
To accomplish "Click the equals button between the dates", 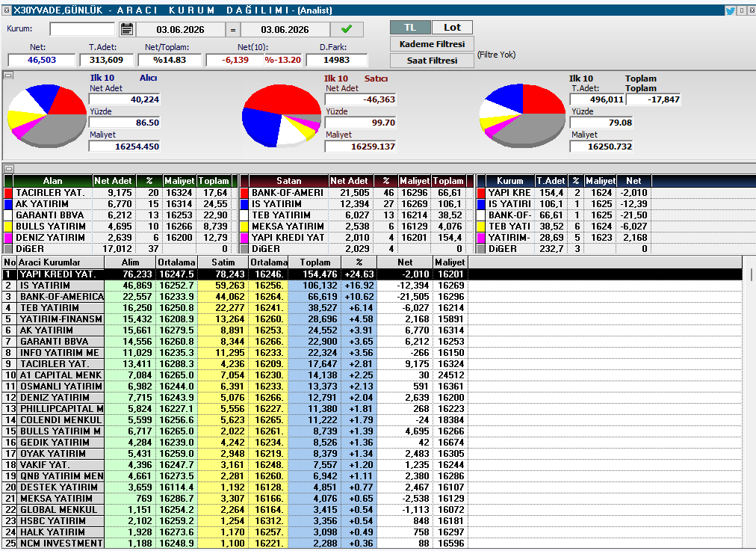I will (x=233, y=29).
